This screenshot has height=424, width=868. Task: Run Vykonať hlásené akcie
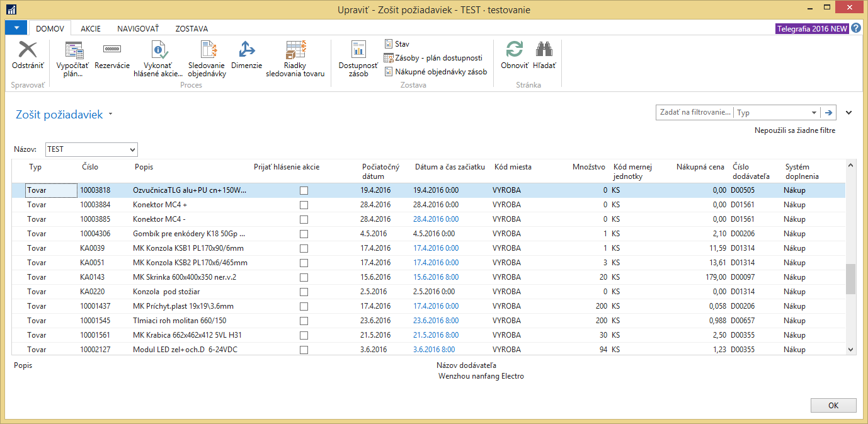[158, 59]
